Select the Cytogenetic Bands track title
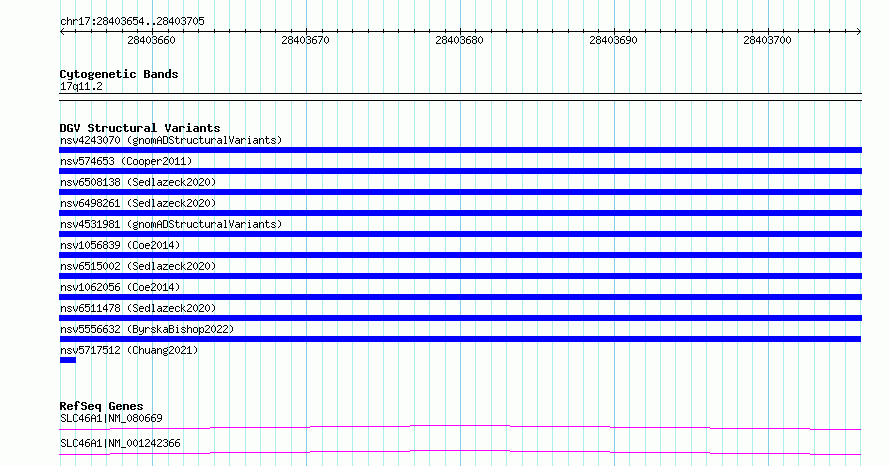 coord(119,74)
